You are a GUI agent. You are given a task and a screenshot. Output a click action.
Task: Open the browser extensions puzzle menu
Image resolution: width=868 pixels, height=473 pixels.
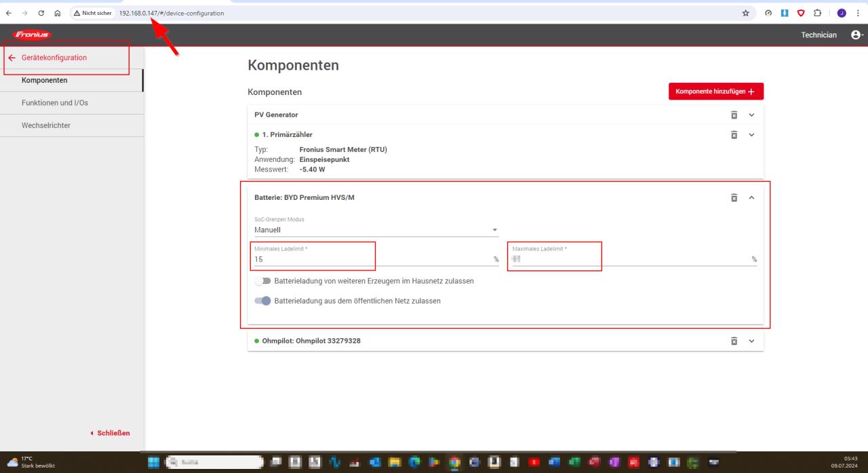point(818,12)
